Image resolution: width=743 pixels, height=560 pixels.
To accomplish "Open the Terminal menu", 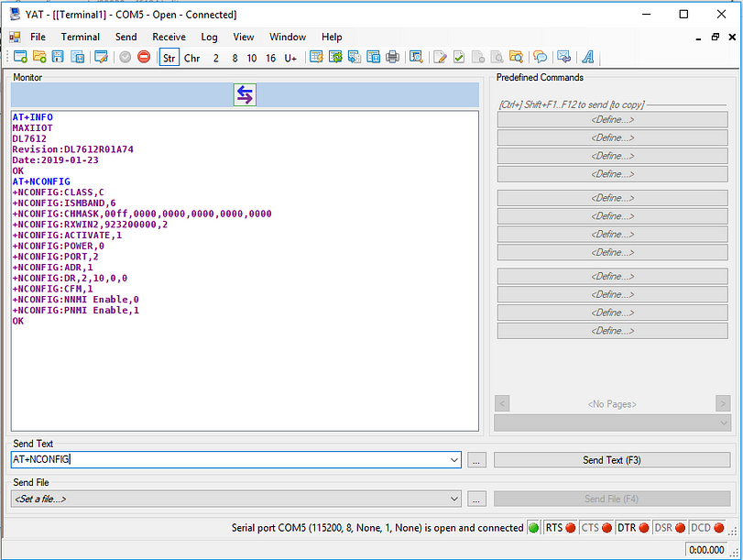I will pyautogui.click(x=80, y=37).
